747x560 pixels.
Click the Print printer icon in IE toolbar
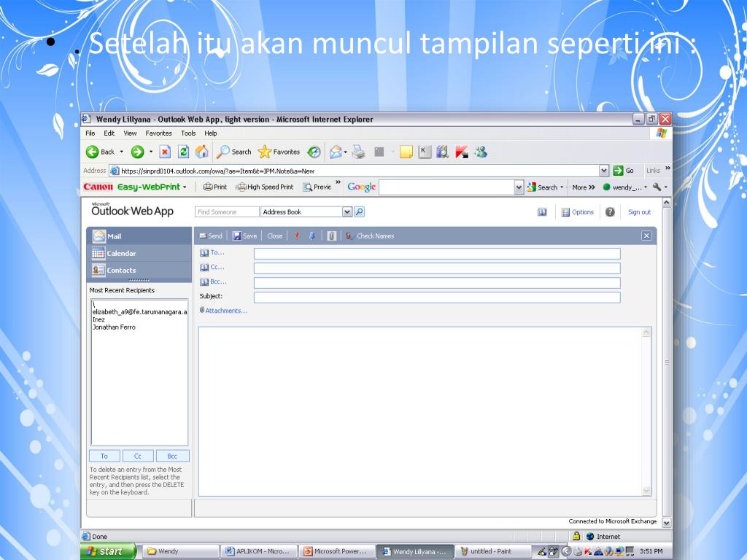tap(359, 152)
